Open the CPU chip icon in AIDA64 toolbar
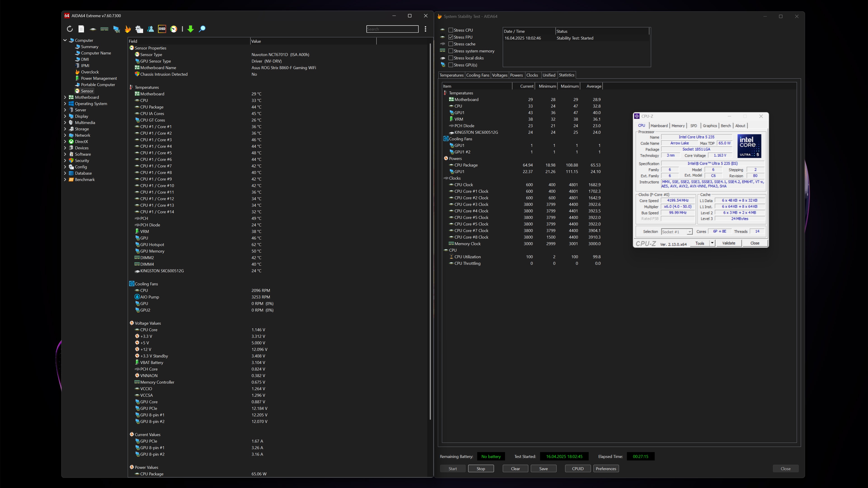The image size is (868, 488). 93,29
